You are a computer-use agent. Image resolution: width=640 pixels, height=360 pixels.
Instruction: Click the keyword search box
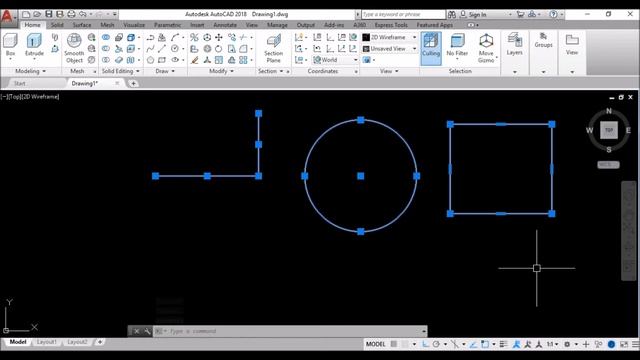click(403, 14)
